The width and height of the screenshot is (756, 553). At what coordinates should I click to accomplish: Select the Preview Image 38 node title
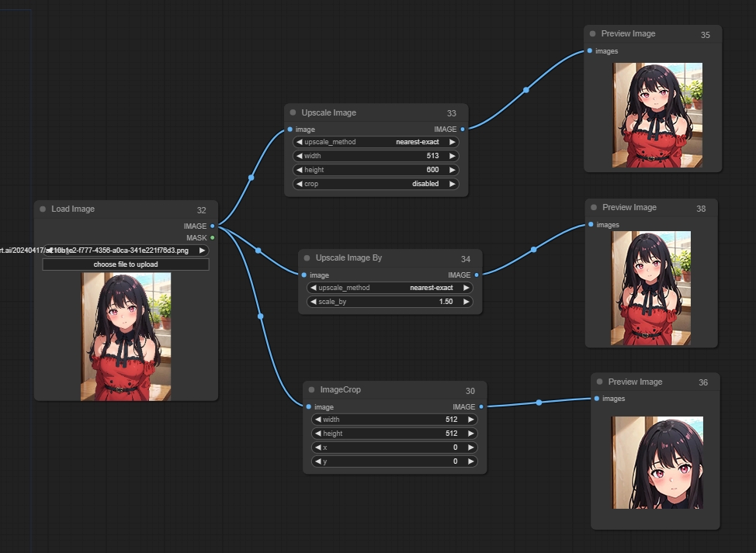coord(629,207)
